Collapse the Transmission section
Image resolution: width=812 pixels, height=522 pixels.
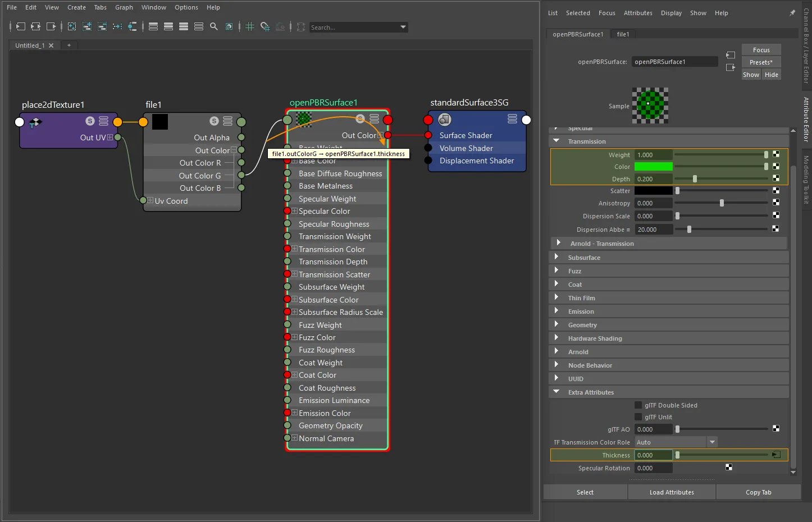[x=556, y=141]
